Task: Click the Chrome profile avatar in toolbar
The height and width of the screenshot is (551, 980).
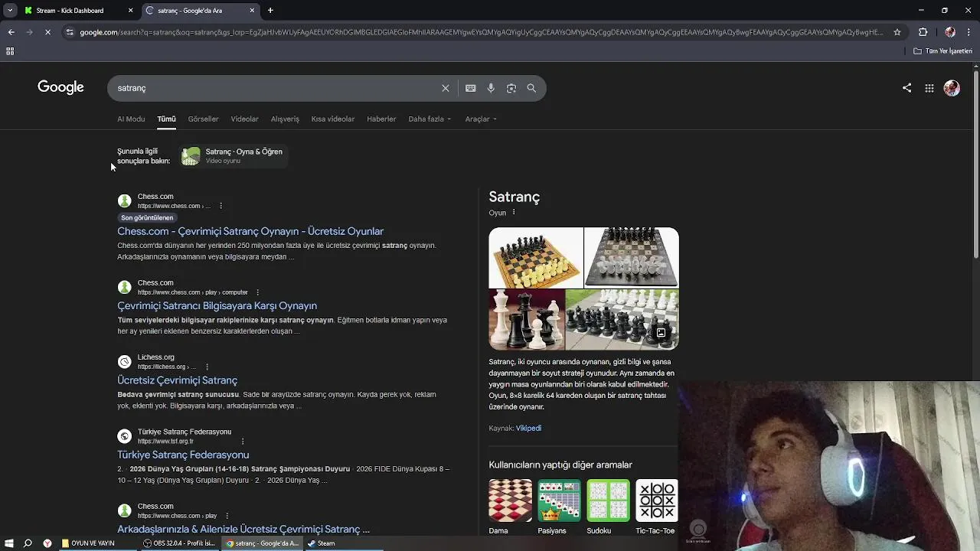Action: [x=950, y=32]
